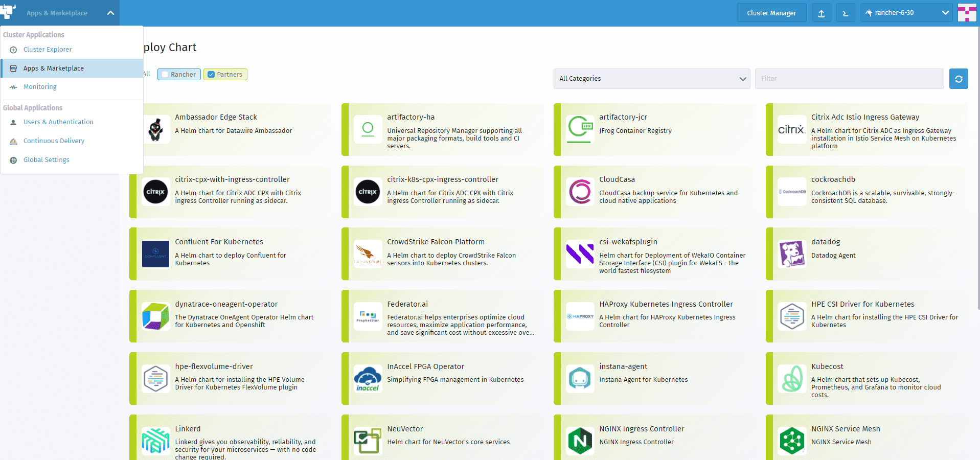Screen dimensions: 980x460
Task: Click the artifactory-ha logo
Action: click(x=368, y=129)
